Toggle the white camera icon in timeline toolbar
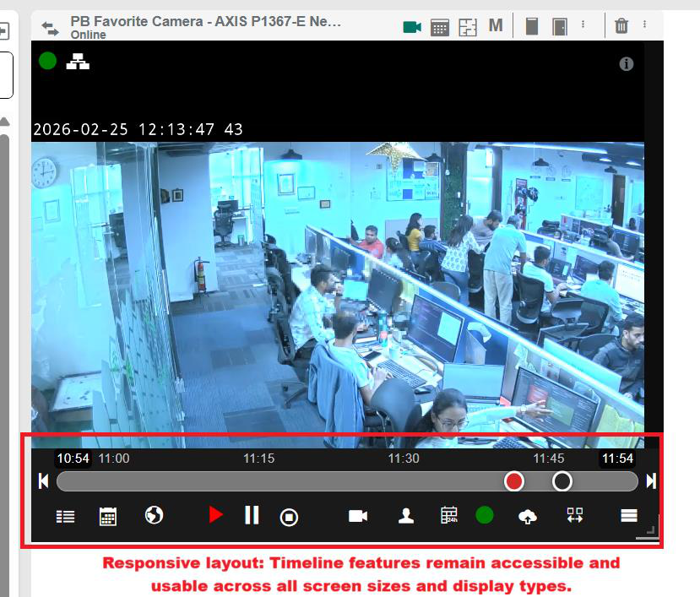 [358, 516]
